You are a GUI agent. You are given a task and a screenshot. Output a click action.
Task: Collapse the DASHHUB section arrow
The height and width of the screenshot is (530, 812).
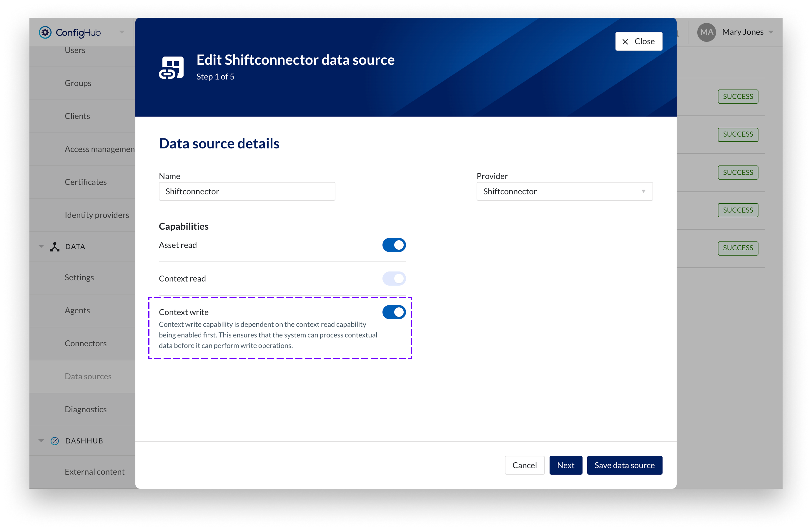click(x=41, y=441)
